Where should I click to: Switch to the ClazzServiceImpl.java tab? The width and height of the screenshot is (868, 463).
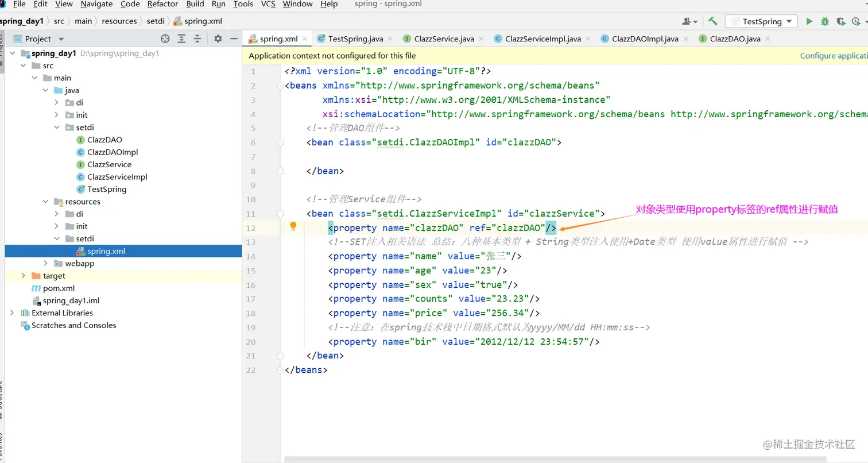543,38
